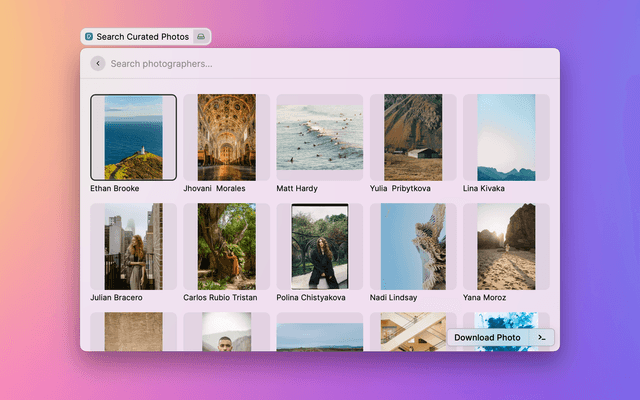The width and height of the screenshot is (640, 400).
Task: Select Carlos Rubio Tristan's tree photo
Action: point(226,246)
